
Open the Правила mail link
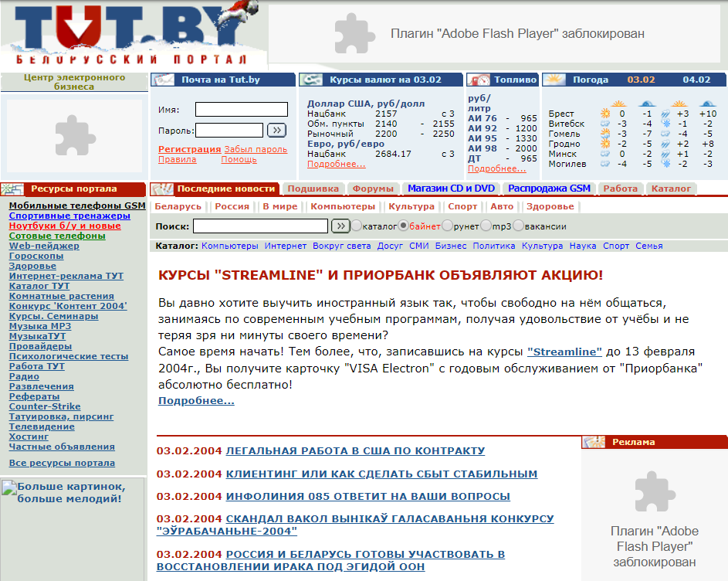pos(178,159)
